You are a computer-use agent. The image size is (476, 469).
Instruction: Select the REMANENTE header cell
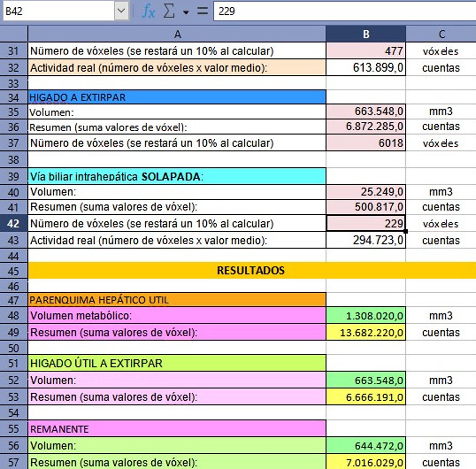click(x=177, y=429)
